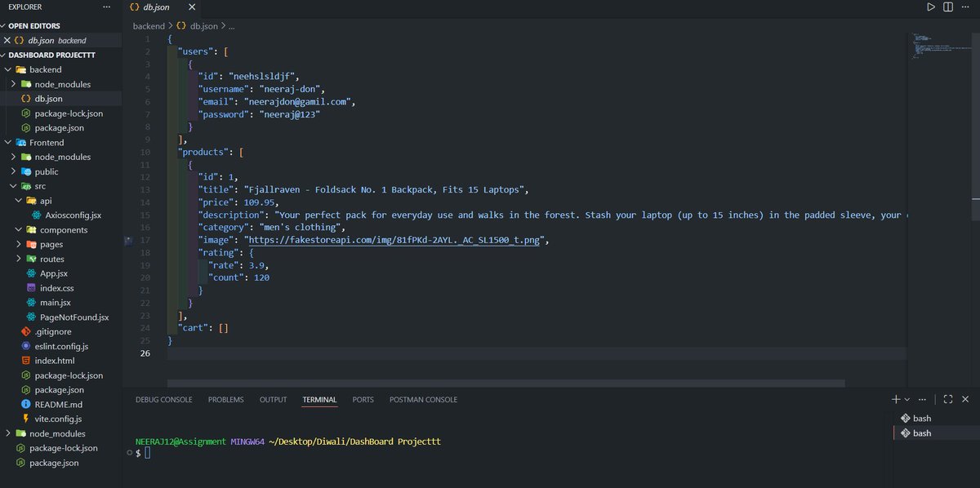Switch to the highlighted bash terminal entry
Image resolution: width=980 pixels, height=488 pixels.
[x=936, y=433]
